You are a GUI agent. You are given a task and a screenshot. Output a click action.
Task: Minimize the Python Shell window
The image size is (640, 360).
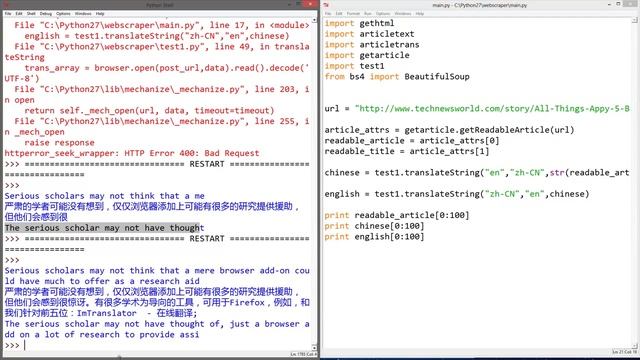[x=289, y=4]
